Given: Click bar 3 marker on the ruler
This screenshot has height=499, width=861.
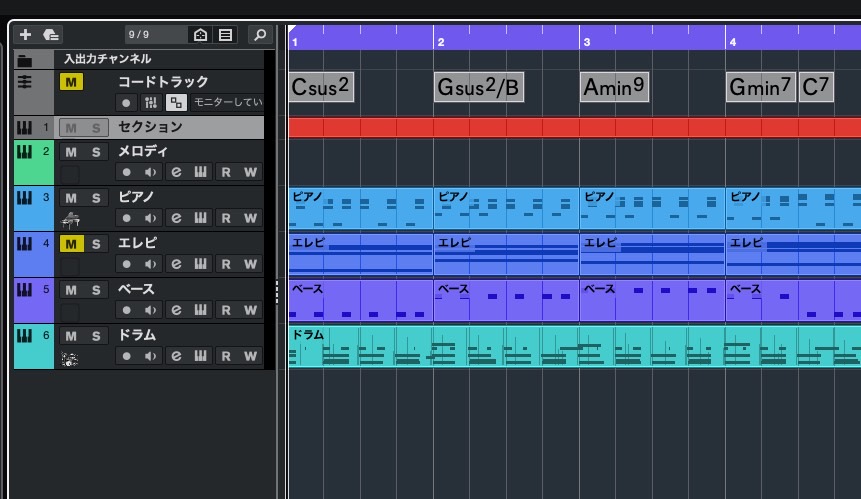Looking at the screenshot, I should [x=587, y=42].
